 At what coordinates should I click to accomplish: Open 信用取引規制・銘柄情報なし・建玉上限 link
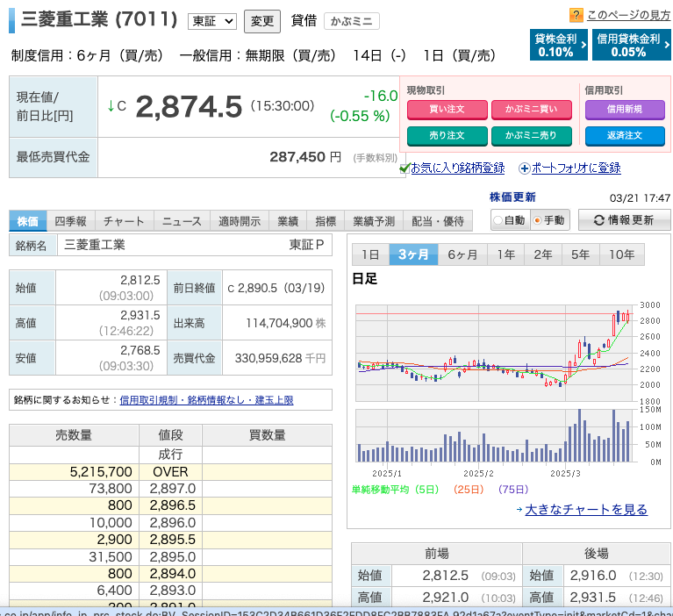click(x=206, y=400)
